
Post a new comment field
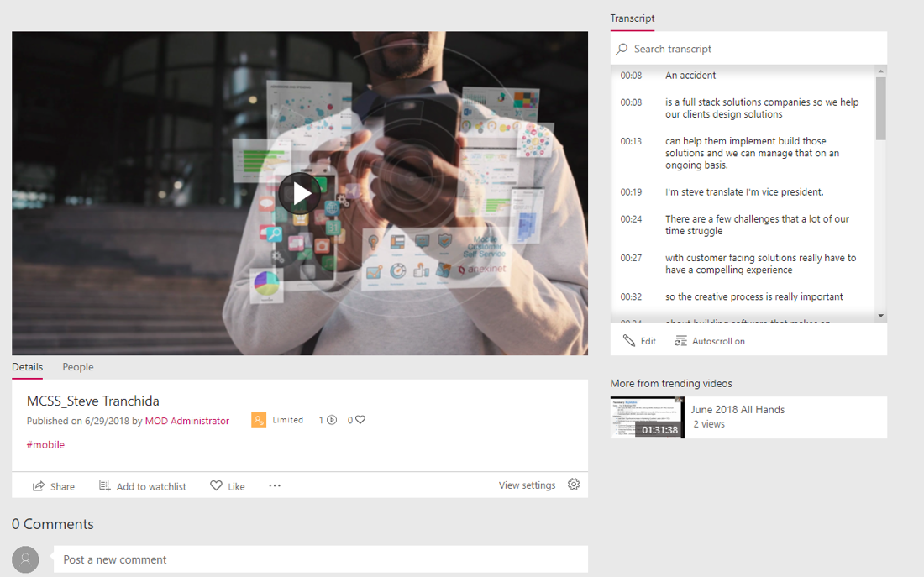321,559
